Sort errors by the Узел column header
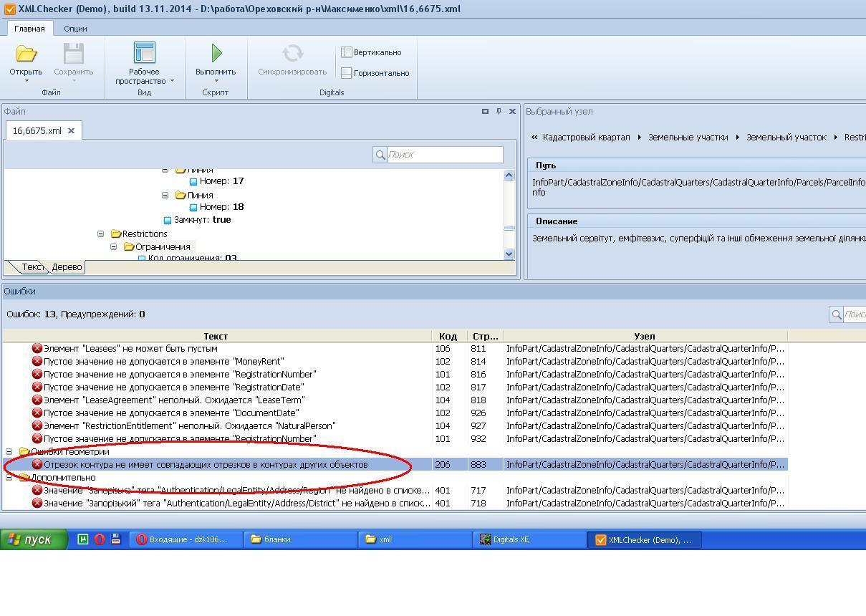The image size is (866, 616). (x=645, y=336)
